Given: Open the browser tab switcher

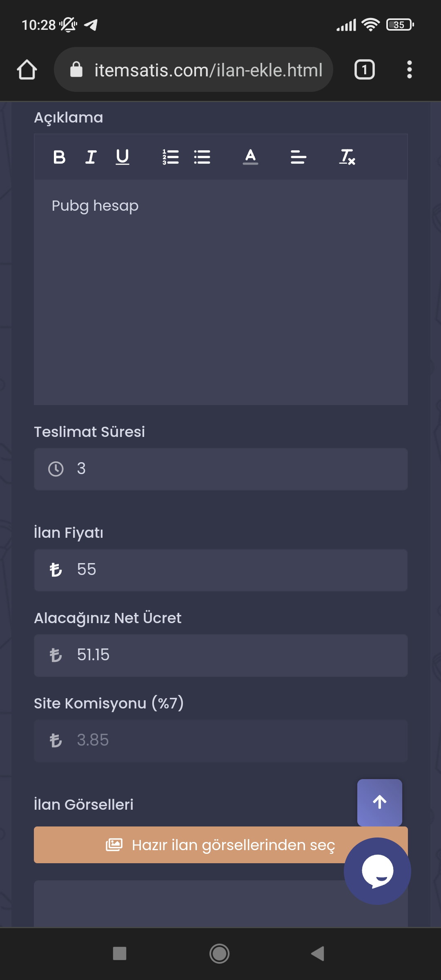Looking at the screenshot, I should (364, 69).
